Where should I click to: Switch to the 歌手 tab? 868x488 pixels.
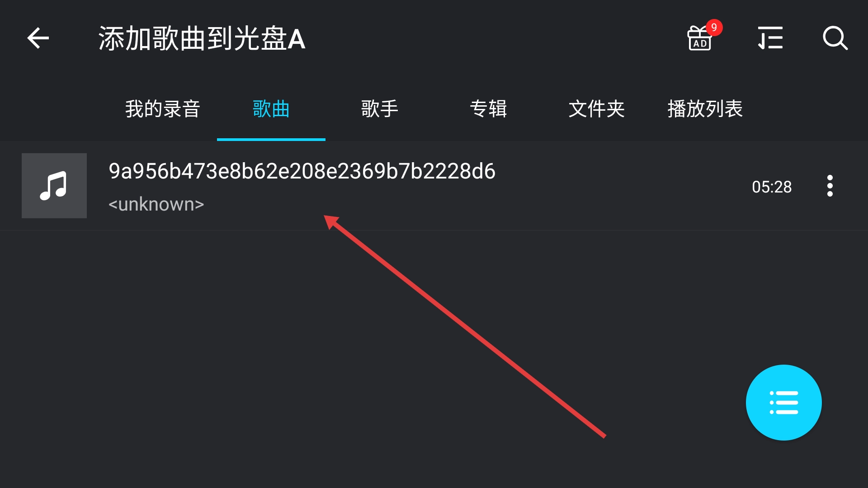[x=380, y=109]
